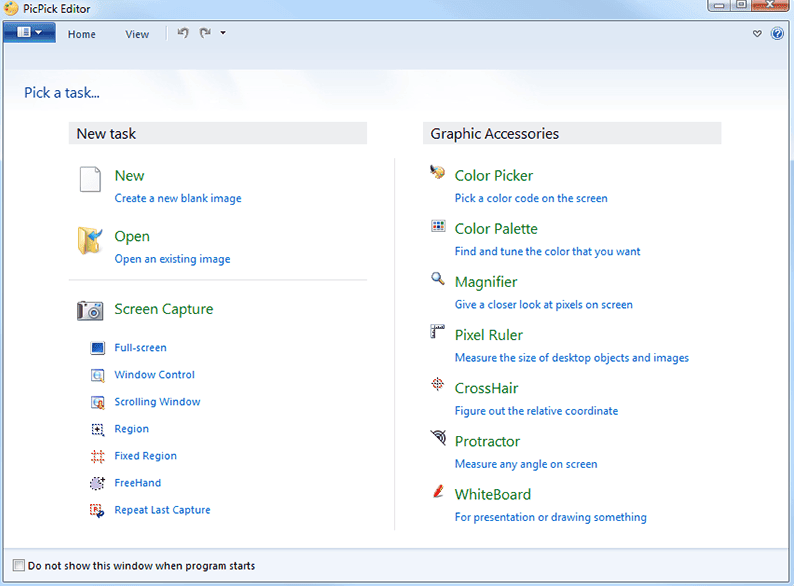Select Scrolling Window capture link
This screenshot has height=586, width=794.
click(157, 402)
